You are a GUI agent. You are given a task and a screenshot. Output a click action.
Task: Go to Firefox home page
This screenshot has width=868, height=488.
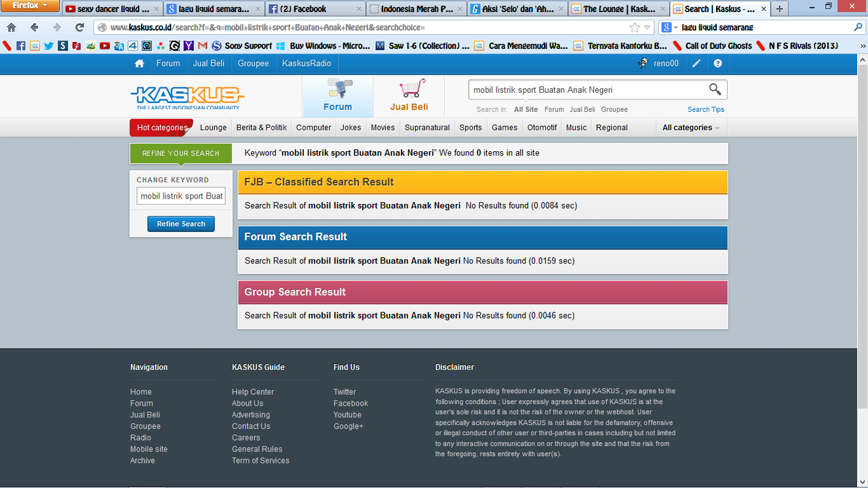click(x=12, y=28)
